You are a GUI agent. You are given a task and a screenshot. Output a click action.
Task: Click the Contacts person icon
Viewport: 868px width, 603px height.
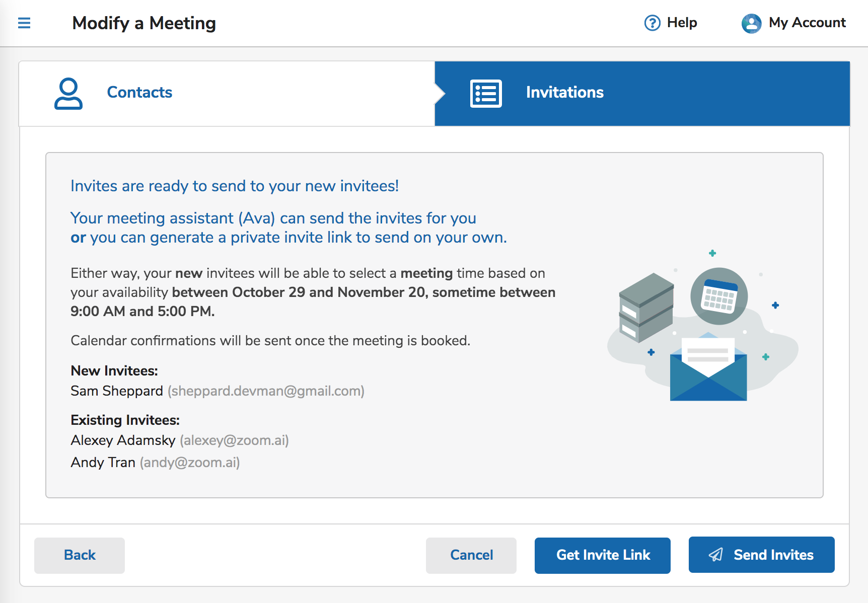[x=68, y=93]
